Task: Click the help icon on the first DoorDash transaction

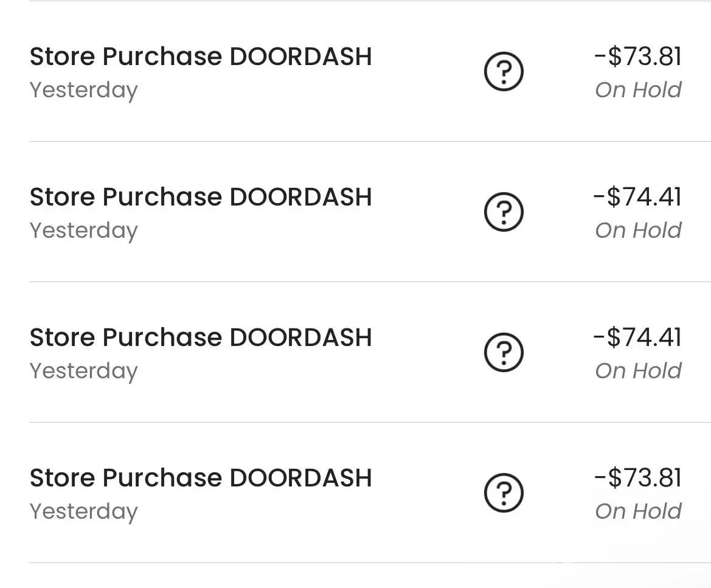Action: pyautogui.click(x=504, y=72)
